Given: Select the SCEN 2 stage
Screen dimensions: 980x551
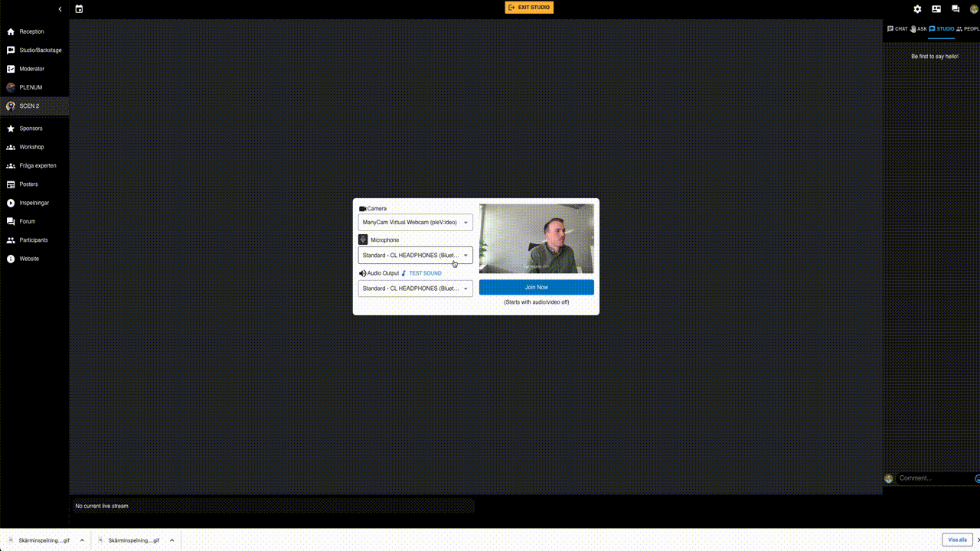Looking at the screenshot, I should click(34, 106).
